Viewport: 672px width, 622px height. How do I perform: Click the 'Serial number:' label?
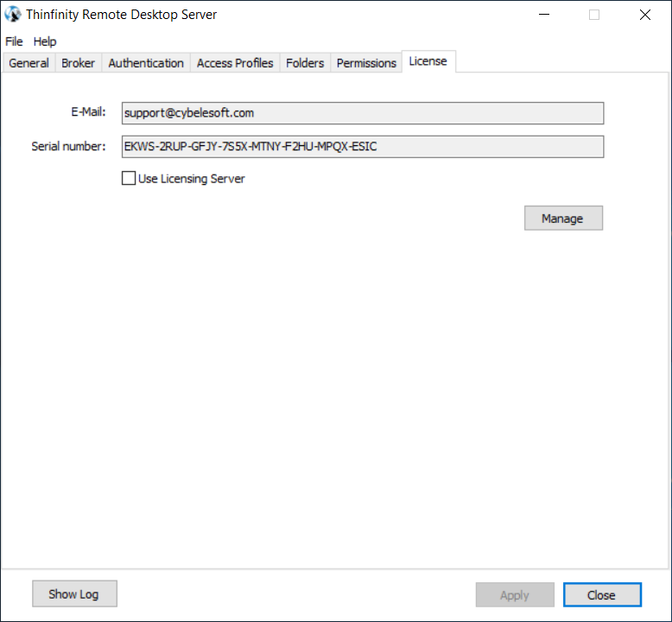click(68, 147)
